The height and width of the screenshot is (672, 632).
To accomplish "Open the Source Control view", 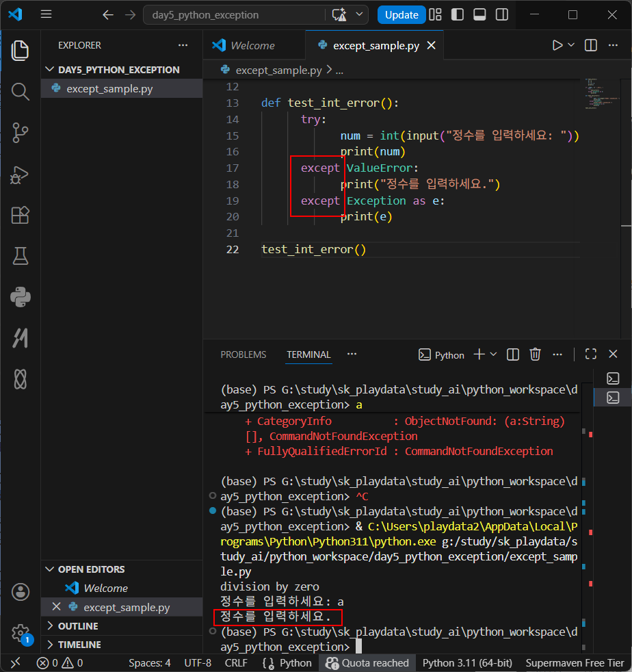I will coord(20,133).
